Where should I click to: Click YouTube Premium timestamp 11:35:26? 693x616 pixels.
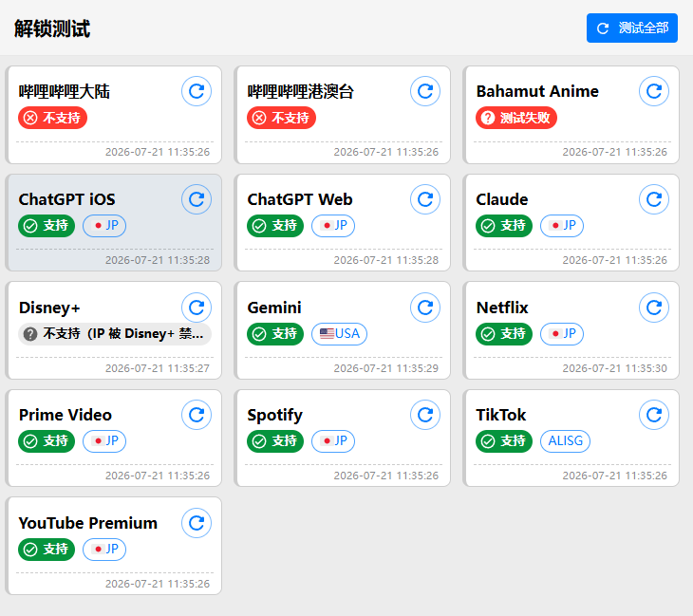(158, 584)
